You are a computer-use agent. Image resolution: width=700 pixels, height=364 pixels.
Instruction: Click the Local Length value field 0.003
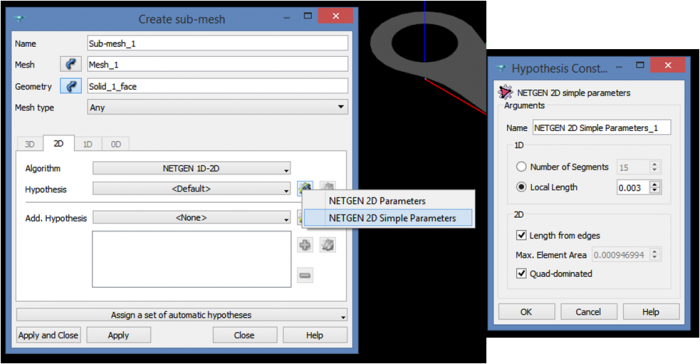point(633,188)
